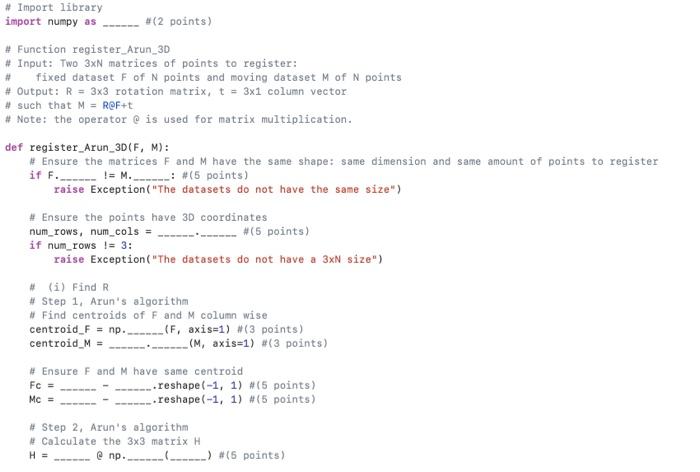This screenshot has height=472, width=700.
Task: Click the blank after 'import numpy as'
Action: pos(121,22)
